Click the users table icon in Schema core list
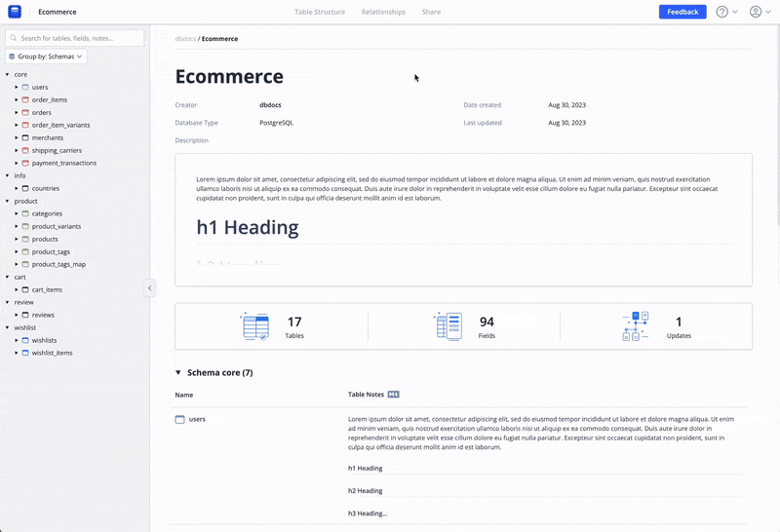The image size is (780, 532). 179,419
